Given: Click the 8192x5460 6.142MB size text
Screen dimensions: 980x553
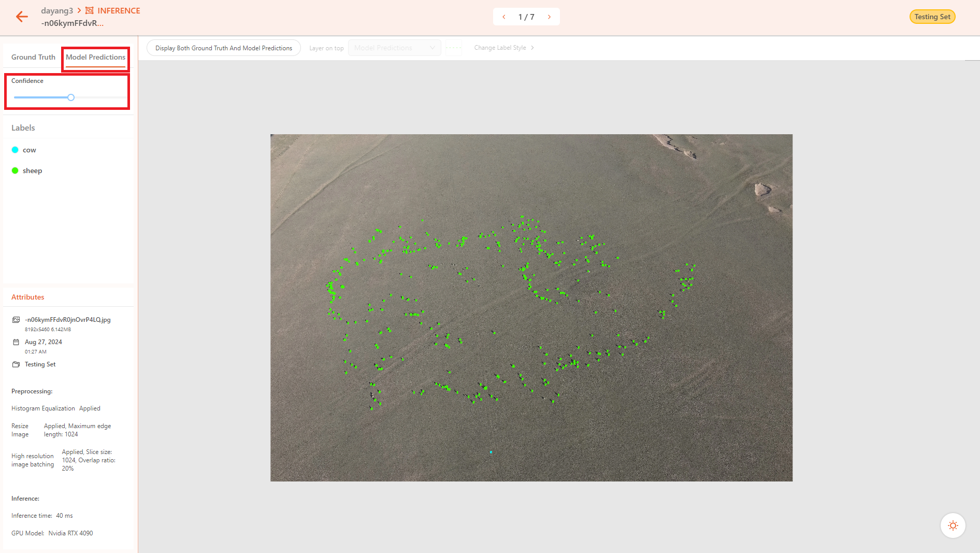Looking at the screenshot, I should coord(48,330).
